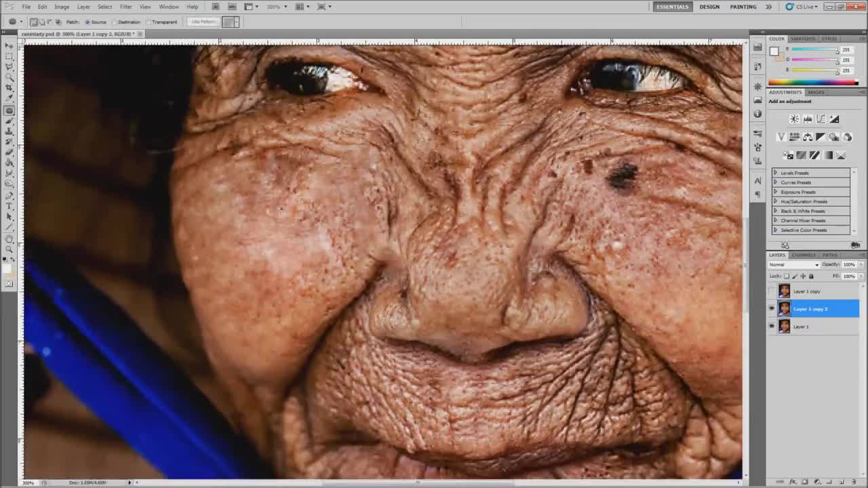
Task: Expand the Exposure Presets list
Action: pos(775,192)
